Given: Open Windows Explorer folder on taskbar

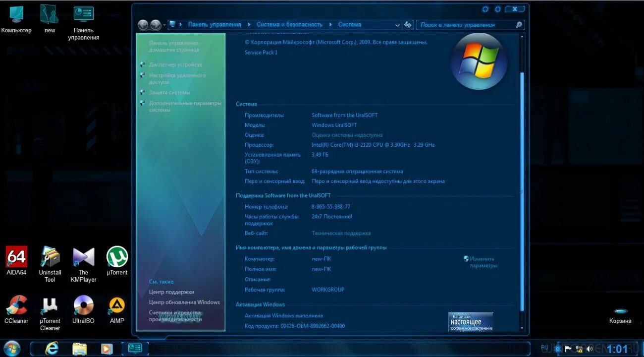Looking at the screenshot, I should [x=79, y=348].
